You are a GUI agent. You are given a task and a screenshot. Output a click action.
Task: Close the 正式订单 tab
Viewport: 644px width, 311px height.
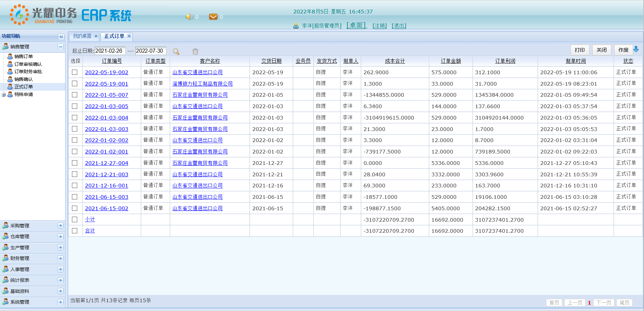pyautogui.click(x=129, y=36)
